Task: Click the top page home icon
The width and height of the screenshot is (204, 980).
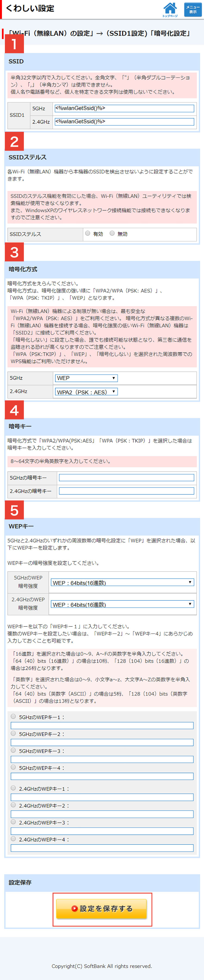Action: point(170,9)
